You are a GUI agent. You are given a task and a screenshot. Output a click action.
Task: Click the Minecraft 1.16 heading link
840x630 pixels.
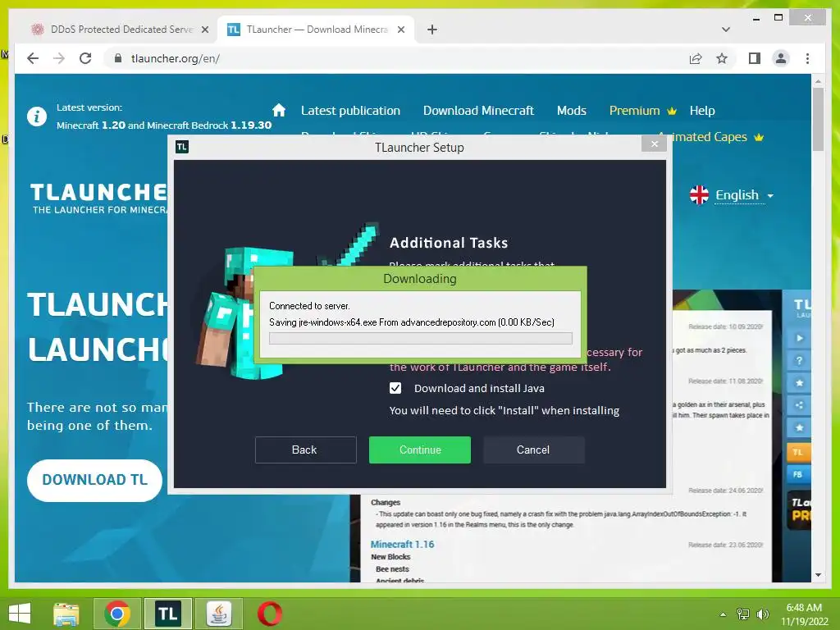point(402,545)
